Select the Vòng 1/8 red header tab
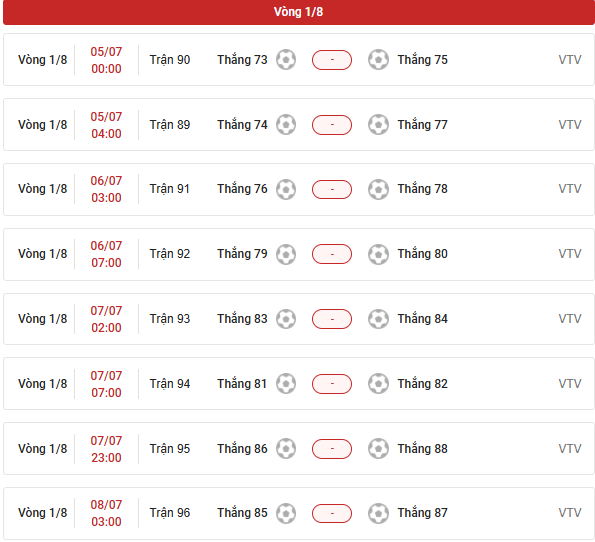 point(299,12)
